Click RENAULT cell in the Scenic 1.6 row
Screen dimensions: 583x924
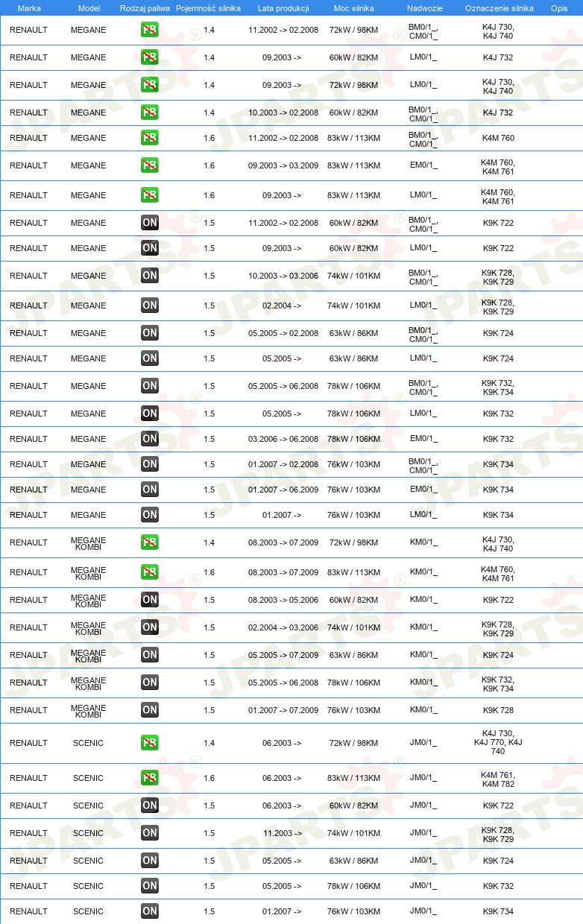tap(28, 779)
